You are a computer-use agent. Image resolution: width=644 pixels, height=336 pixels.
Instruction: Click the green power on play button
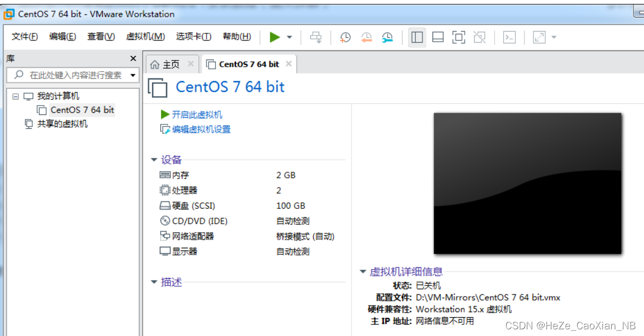point(274,37)
